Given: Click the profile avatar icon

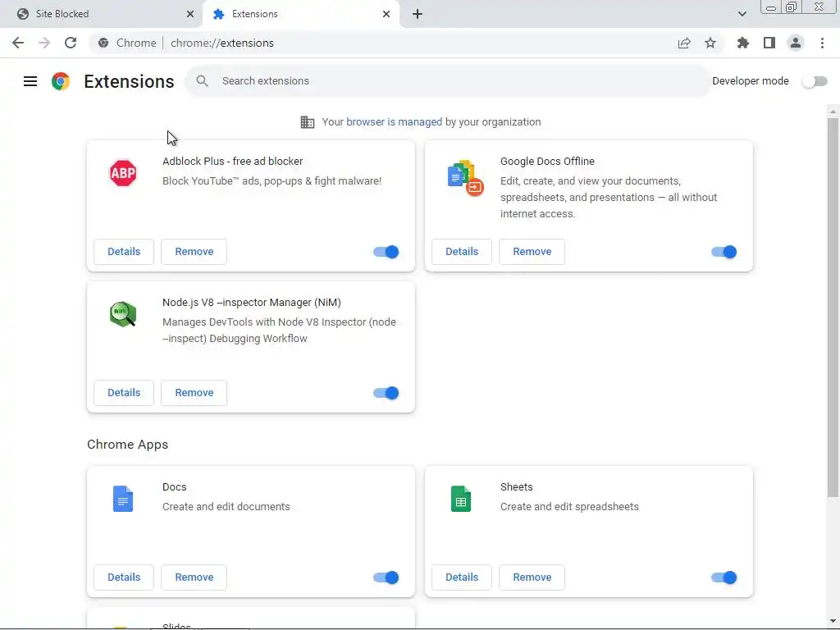Looking at the screenshot, I should (795, 43).
